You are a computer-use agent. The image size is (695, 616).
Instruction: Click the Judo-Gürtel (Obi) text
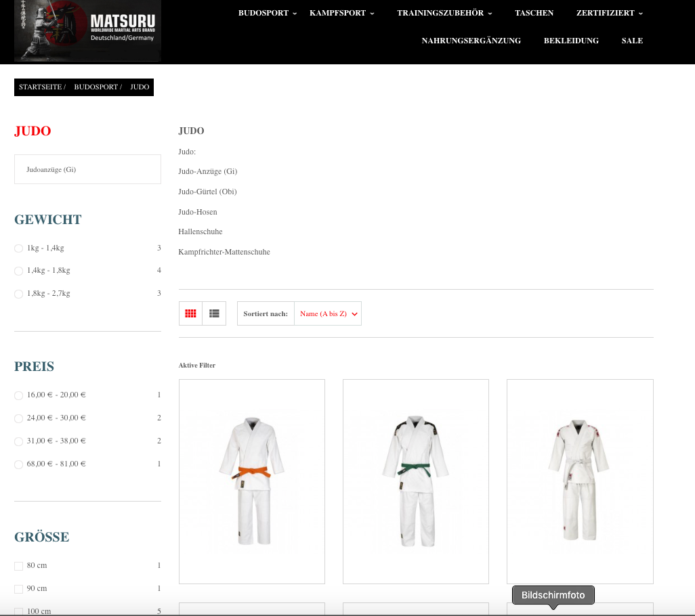[x=207, y=192]
